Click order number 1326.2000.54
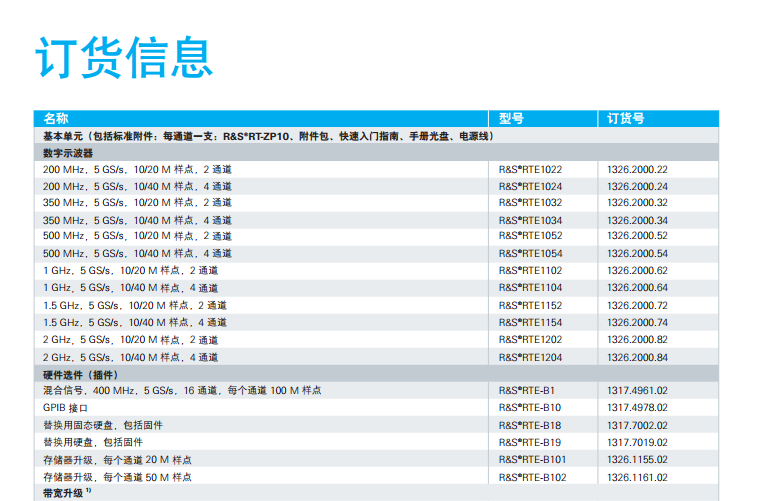Screen dimensions: 783x501 pos(637,254)
